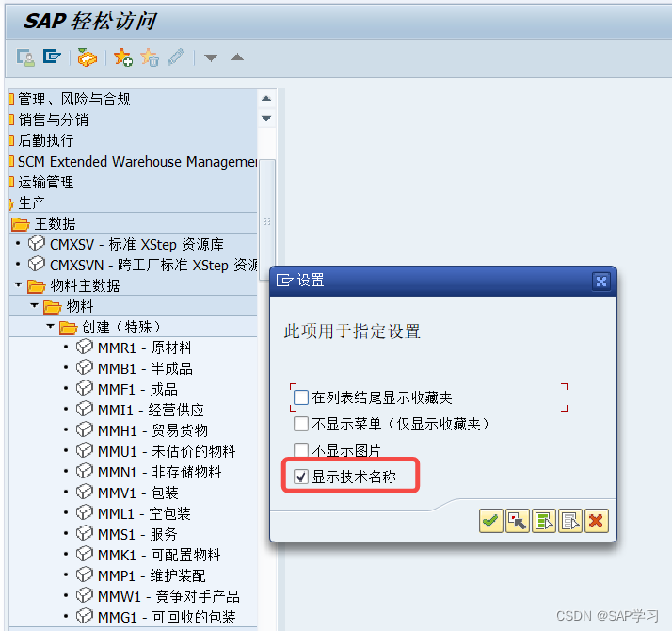The width and height of the screenshot is (672, 631).
Task: Add to favorites star icon
Action: click(x=123, y=57)
